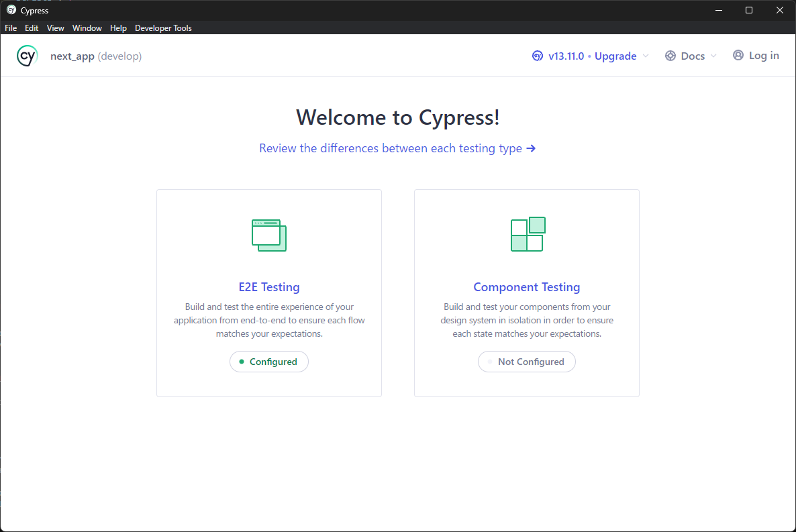796x532 pixels.
Task: Open the Log in link
Action: (756, 55)
